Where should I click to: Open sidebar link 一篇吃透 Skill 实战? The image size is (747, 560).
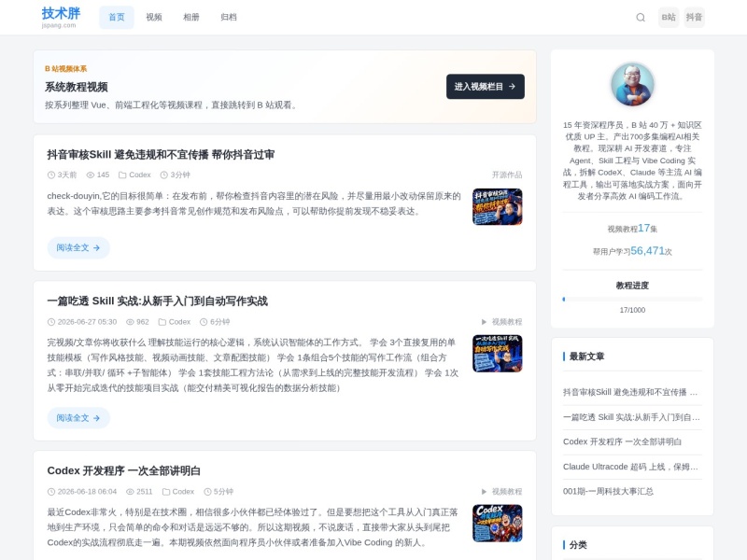click(631, 417)
